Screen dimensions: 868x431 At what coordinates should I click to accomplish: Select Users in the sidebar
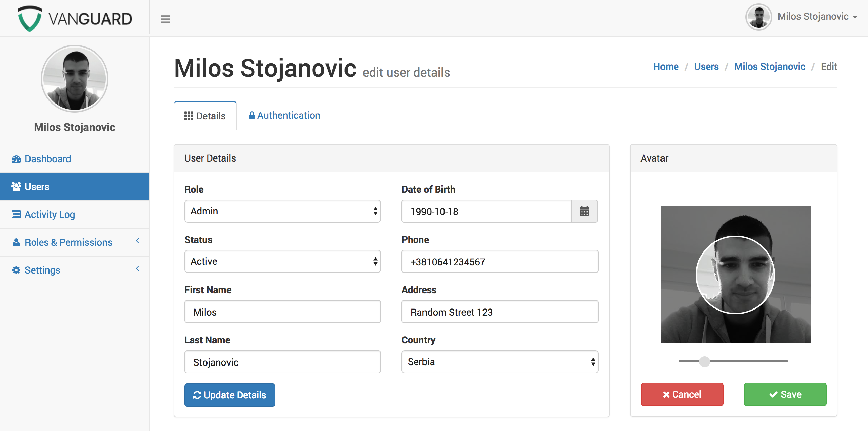click(x=75, y=187)
